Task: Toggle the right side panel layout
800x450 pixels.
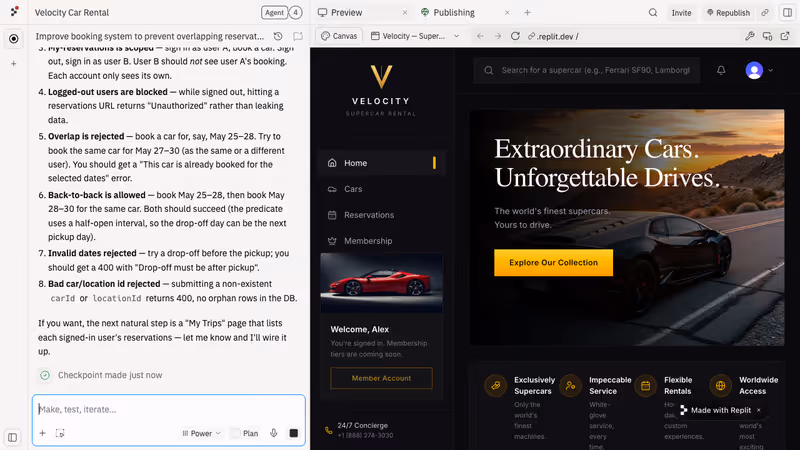Action: 787,13
